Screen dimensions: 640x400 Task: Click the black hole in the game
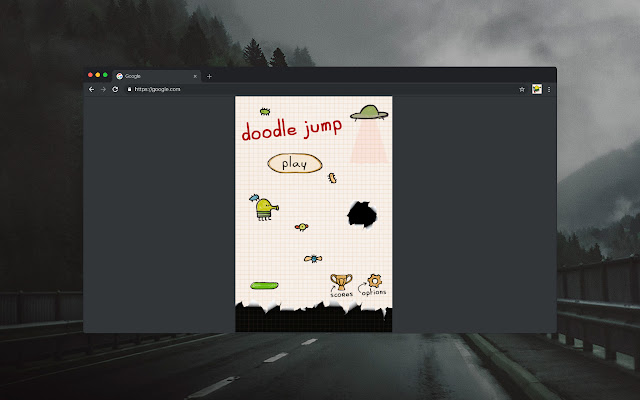[x=362, y=214]
